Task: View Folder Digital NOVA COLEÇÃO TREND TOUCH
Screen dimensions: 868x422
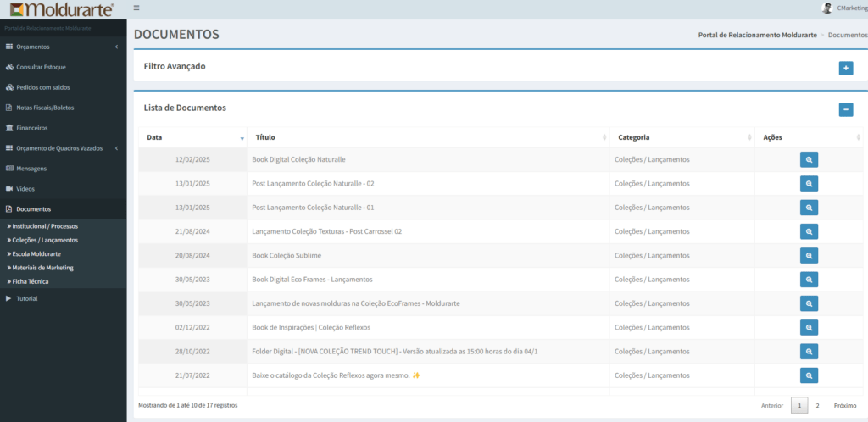Action: (x=809, y=351)
